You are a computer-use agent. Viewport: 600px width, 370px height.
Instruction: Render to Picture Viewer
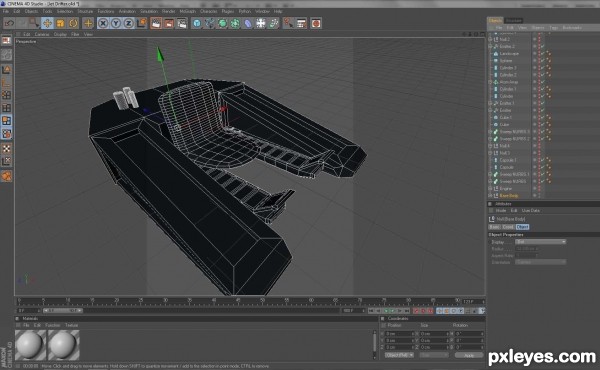[169, 23]
